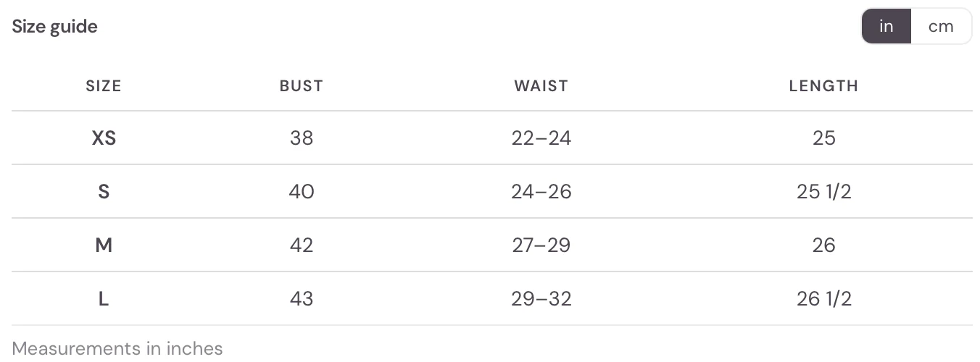
Task: Click the L length value 26 1/2
Action: pos(824,298)
